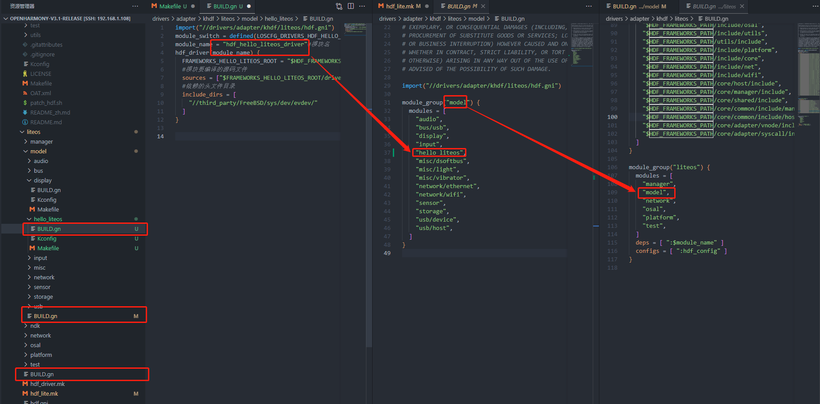Collapse the liteos folder
820x404 pixels.
click(22, 132)
